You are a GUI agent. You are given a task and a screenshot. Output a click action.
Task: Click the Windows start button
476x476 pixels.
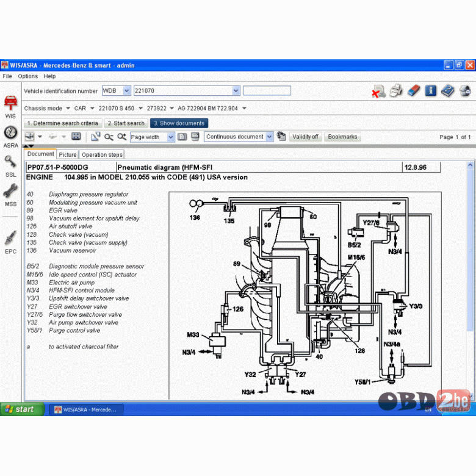tap(22, 409)
